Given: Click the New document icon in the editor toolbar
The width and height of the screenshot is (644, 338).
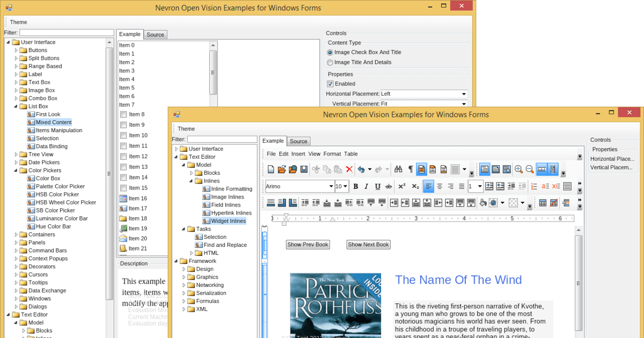Looking at the screenshot, I should point(271,169).
